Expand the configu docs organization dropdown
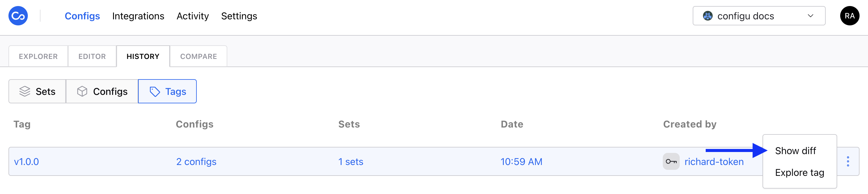868x194 pixels. point(758,16)
